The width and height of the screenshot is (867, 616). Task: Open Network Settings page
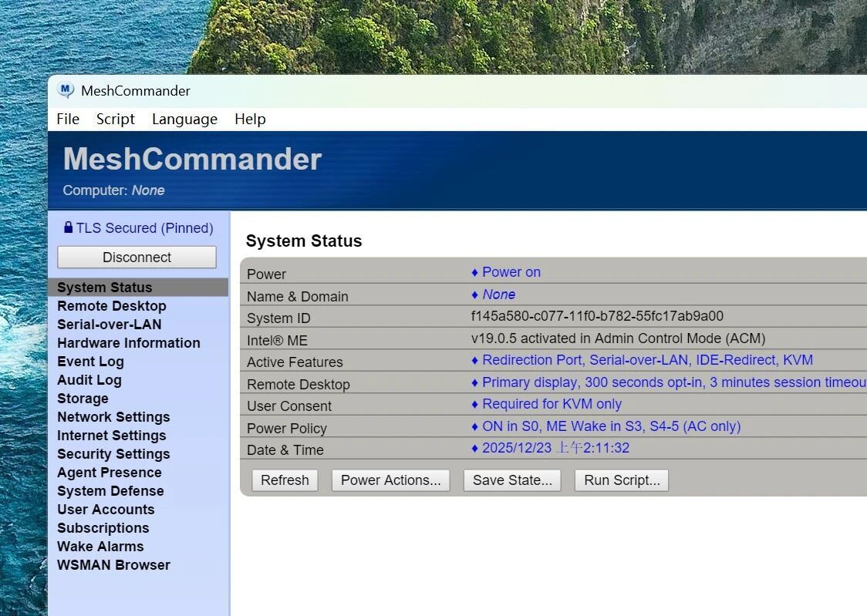[x=113, y=417]
